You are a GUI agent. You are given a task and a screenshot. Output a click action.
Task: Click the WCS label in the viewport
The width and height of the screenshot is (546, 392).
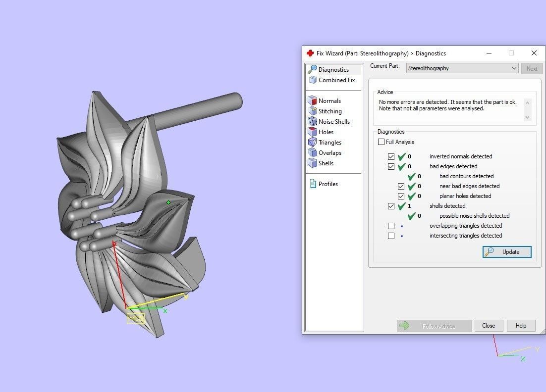click(135, 318)
